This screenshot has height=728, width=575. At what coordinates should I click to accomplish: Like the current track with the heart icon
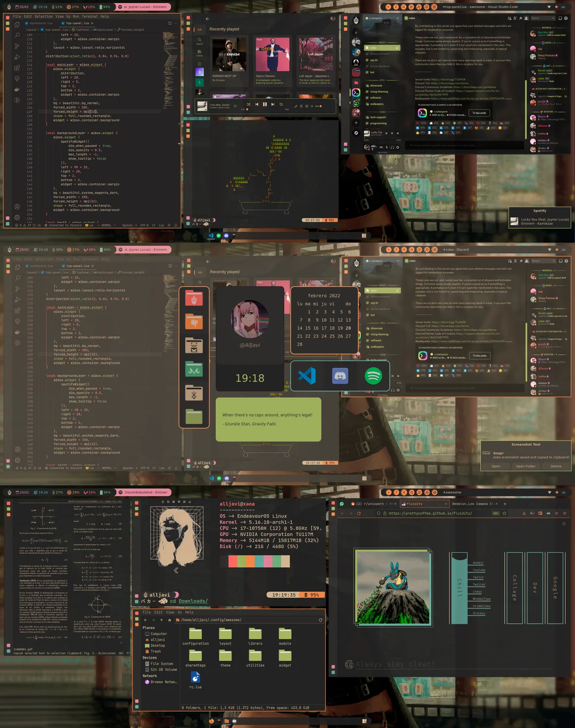235,104
